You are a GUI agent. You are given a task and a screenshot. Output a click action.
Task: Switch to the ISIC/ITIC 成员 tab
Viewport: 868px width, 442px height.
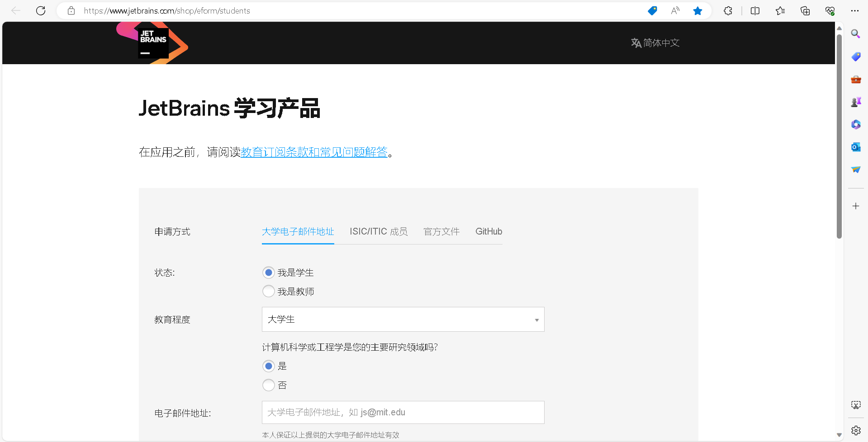tap(379, 232)
